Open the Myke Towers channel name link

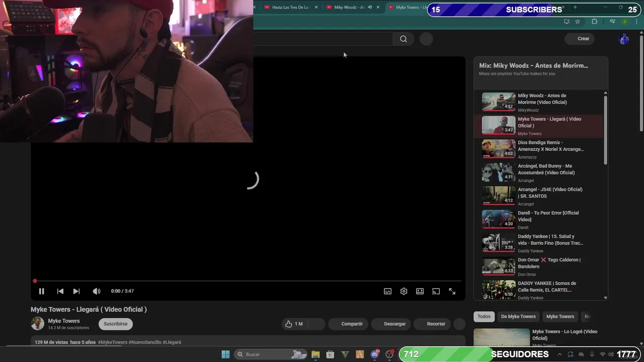coord(64,321)
